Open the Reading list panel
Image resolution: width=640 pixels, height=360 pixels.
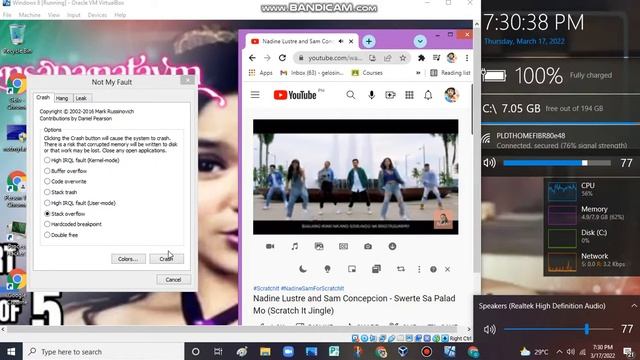(x=450, y=73)
